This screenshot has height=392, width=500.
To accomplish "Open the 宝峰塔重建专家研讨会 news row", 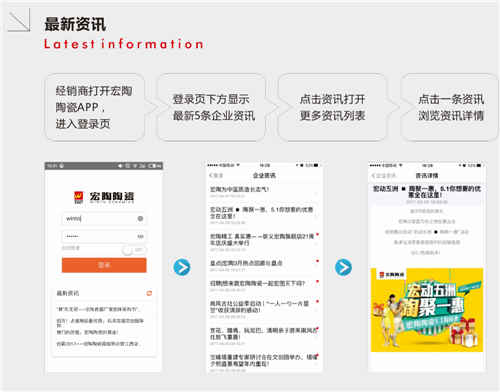I will (x=264, y=363).
